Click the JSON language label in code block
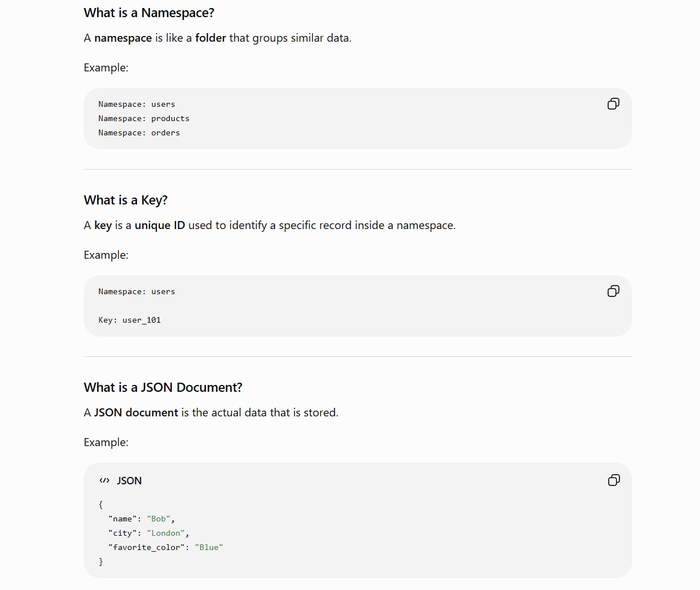 pyautogui.click(x=129, y=481)
